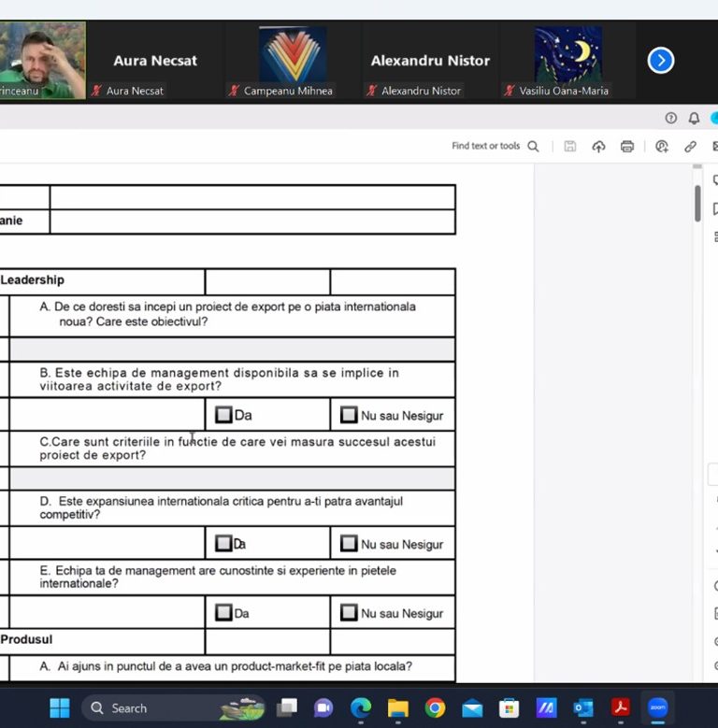Open the Windows Start menu
This screenshot has width=718, height=728.
tap(59, 707)
